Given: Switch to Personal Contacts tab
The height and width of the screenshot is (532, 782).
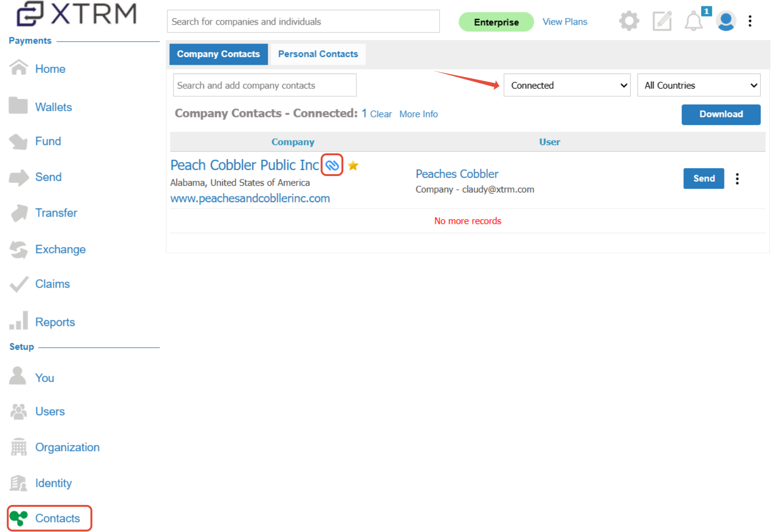Looking at the screenshot, I should 318,54.
